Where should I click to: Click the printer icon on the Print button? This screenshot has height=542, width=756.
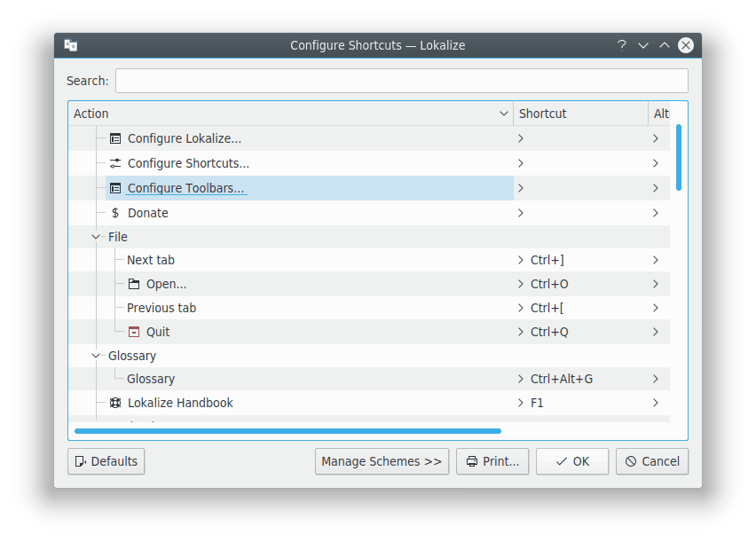coord(472,461)
